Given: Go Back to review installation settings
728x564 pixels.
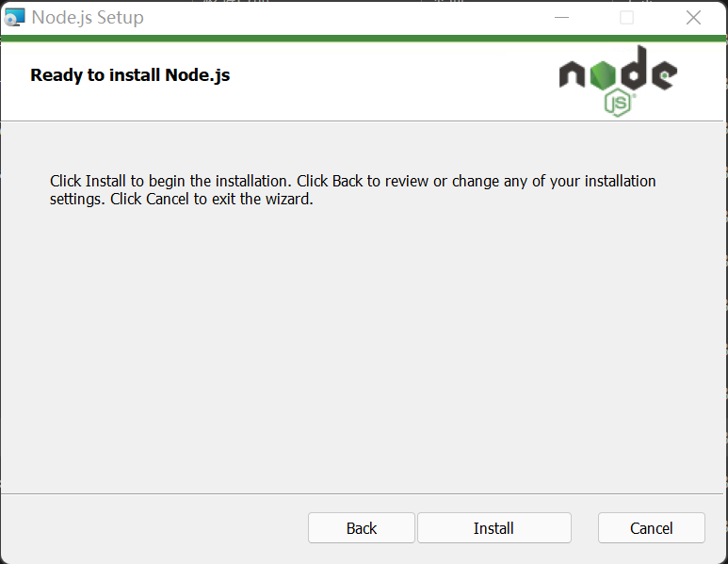Looking at the screenshot, I should tap(362, 528).
